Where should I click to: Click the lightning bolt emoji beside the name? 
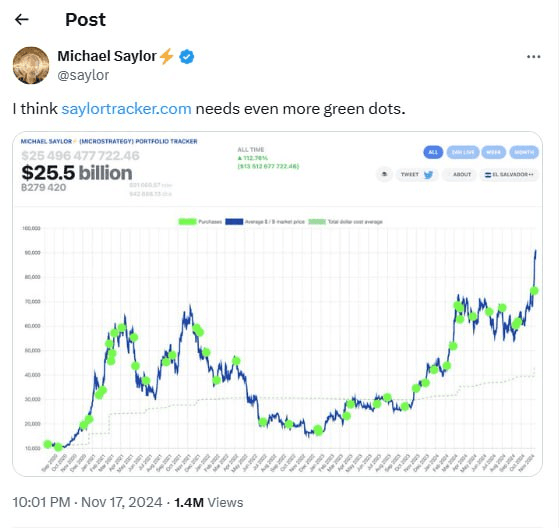pos(166,56)
